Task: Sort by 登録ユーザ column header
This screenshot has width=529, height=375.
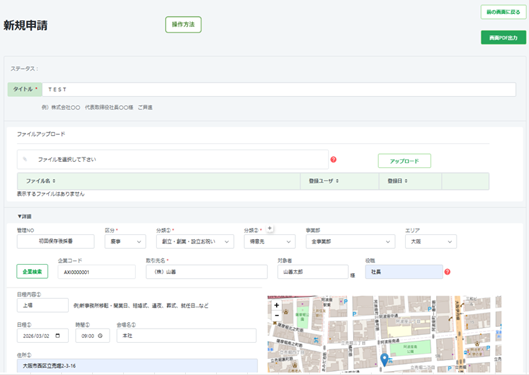Action: (x=324, y=181)
